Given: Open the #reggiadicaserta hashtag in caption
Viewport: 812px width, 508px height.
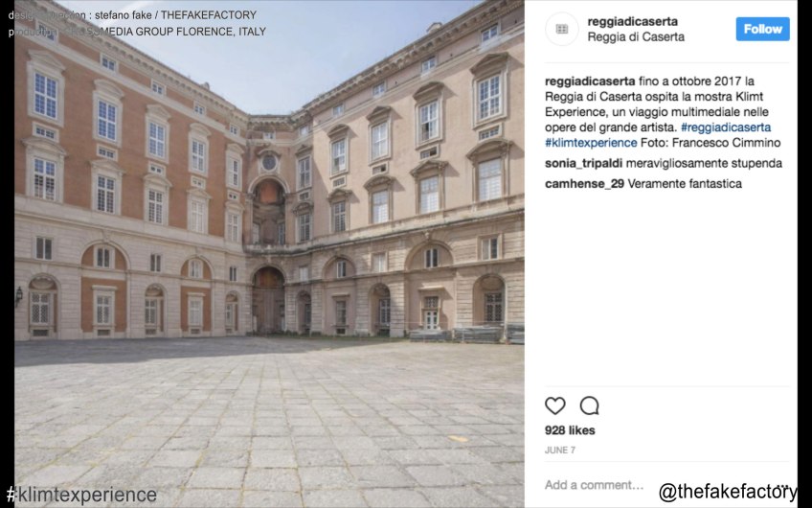Looking at the screenshot, I should [726, 127].
